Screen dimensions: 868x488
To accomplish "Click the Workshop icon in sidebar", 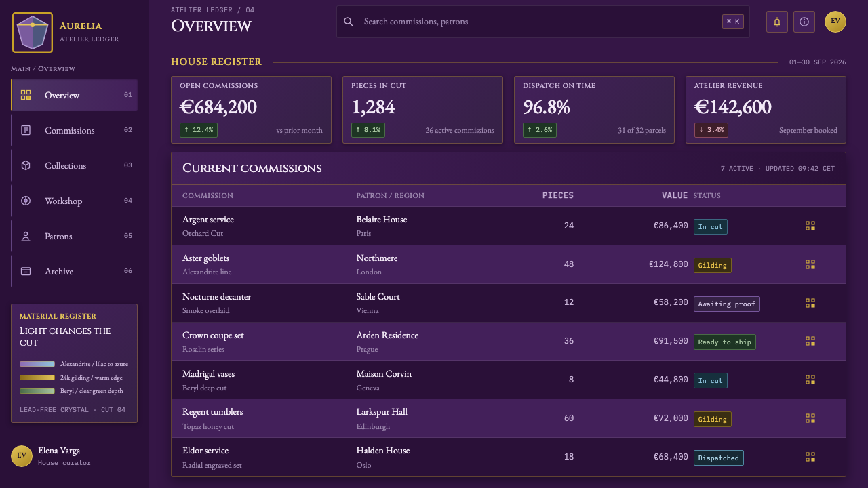I will 26,201.
